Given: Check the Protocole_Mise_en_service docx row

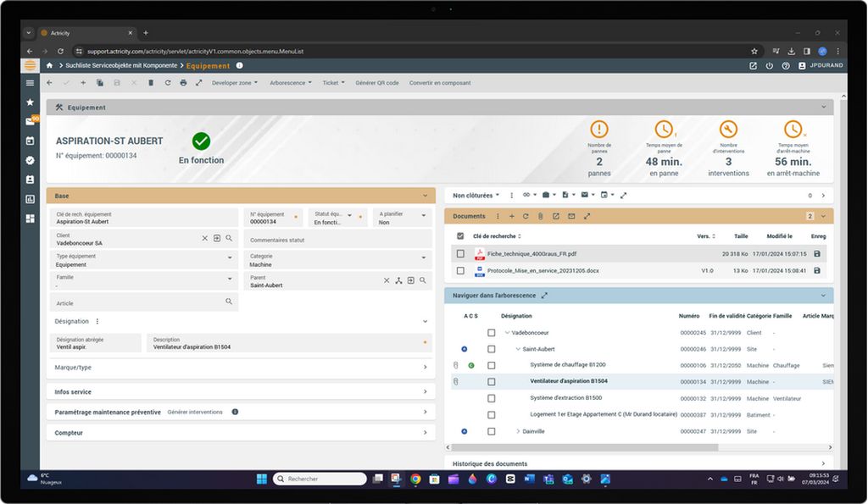Looking at the screenshot, I should click(x=460, y=270).
